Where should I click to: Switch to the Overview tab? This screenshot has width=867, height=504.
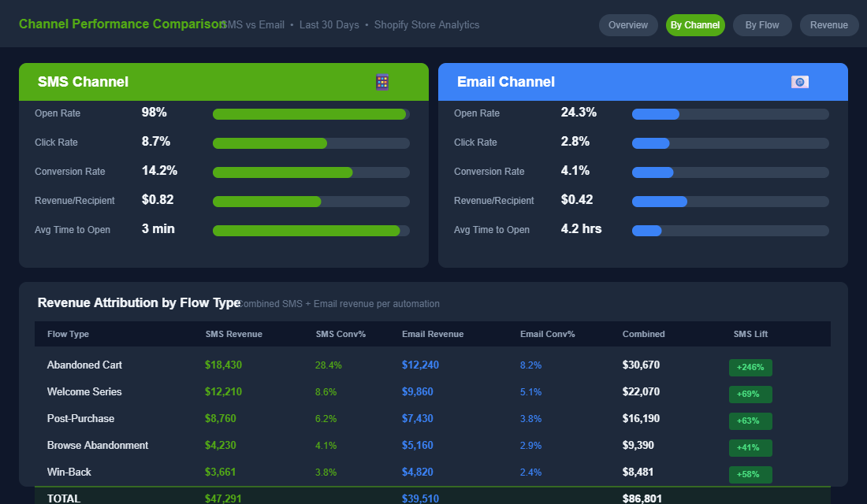click(628, 24)
